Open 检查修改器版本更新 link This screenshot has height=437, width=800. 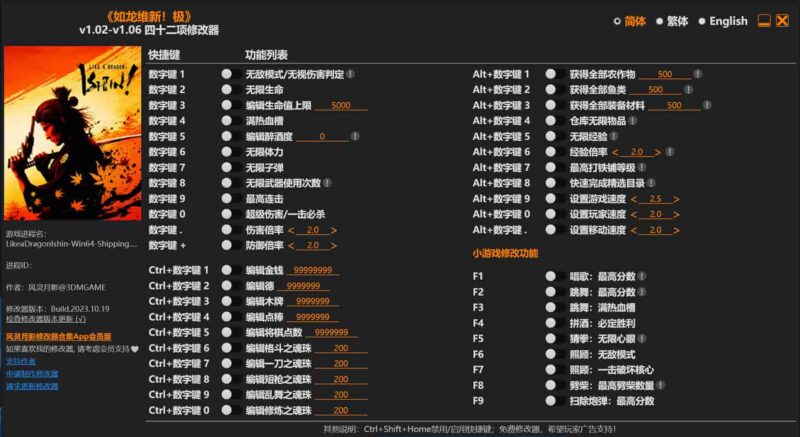coord(46,319)
